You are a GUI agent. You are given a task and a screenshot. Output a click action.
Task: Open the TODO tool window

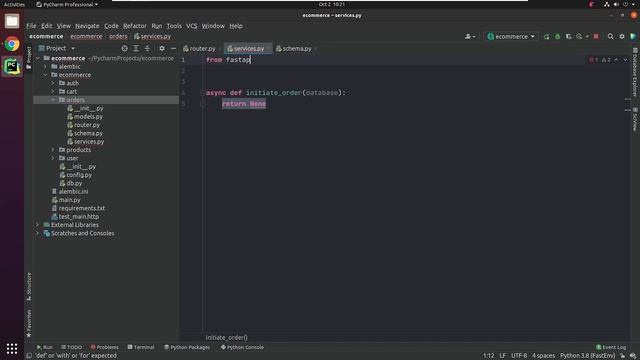(x=71, y=347)
